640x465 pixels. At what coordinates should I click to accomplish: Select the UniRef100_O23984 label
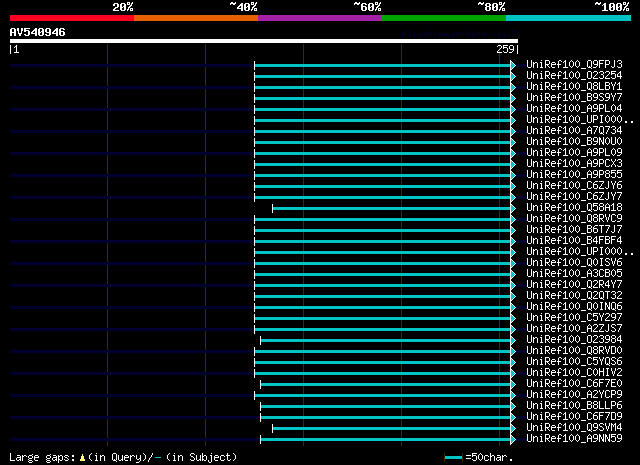pos(574,340)
